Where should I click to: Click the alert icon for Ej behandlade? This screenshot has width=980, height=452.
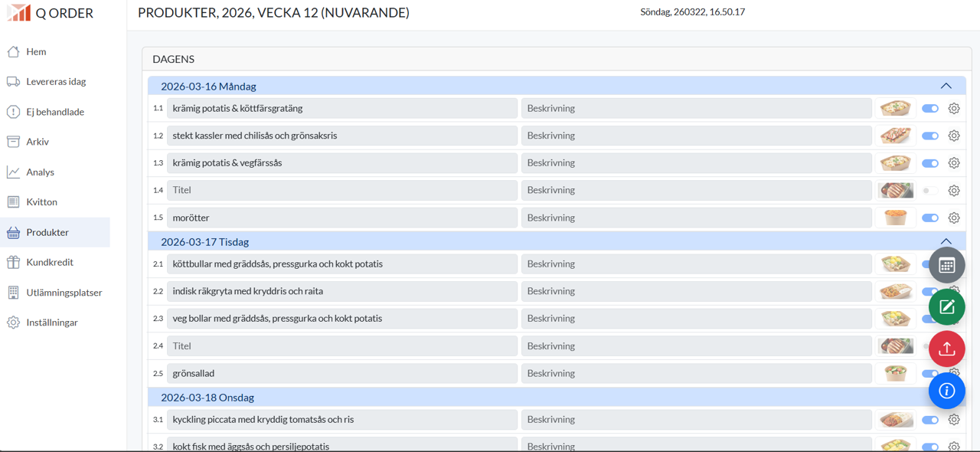[13, 112]
